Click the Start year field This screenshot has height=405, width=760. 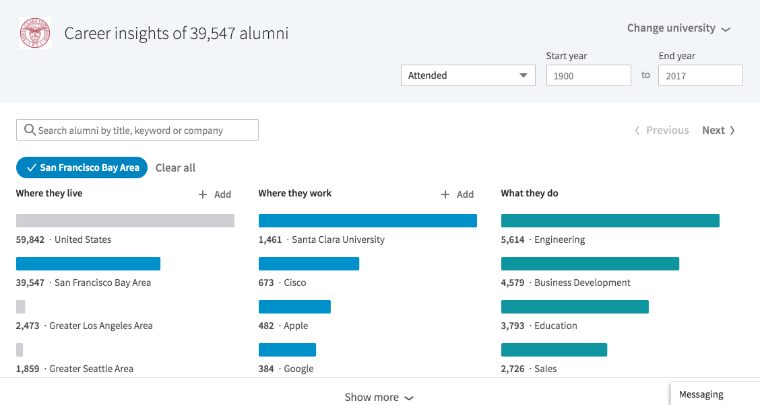coord(588,76)
